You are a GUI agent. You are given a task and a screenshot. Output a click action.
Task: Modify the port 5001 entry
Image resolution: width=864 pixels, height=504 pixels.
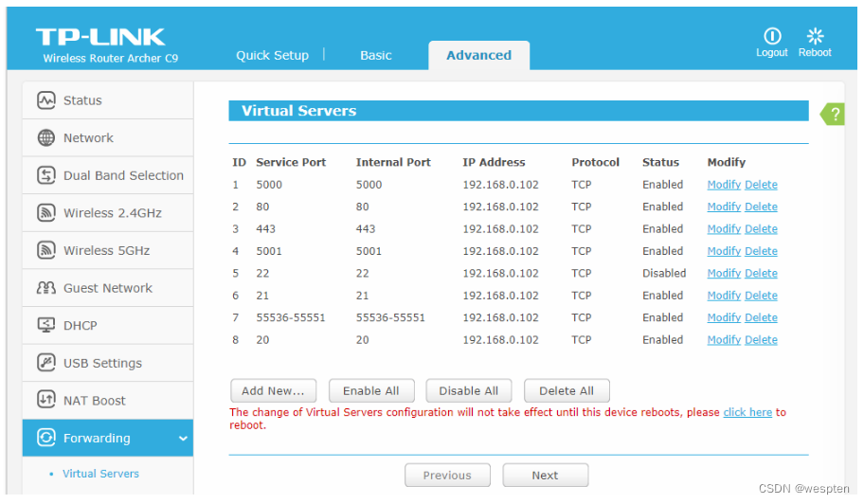(x=724, y=251)
